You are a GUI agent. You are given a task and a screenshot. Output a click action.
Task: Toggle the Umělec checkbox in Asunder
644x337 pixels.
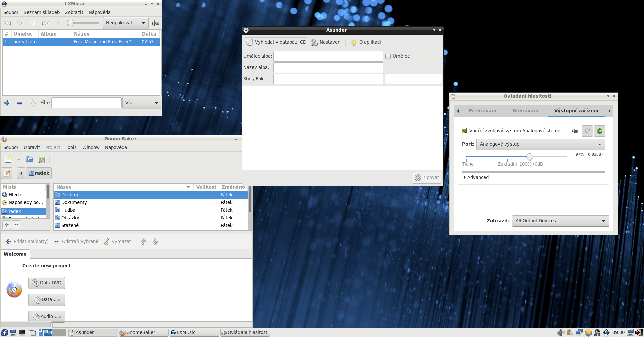coord(388,56)
